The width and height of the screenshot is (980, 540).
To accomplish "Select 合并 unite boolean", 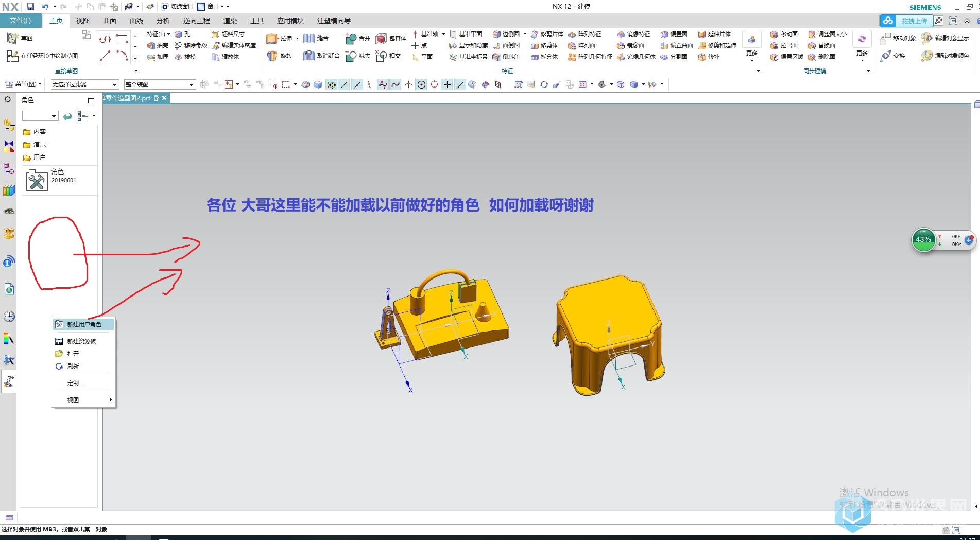I will coord(358,38).
